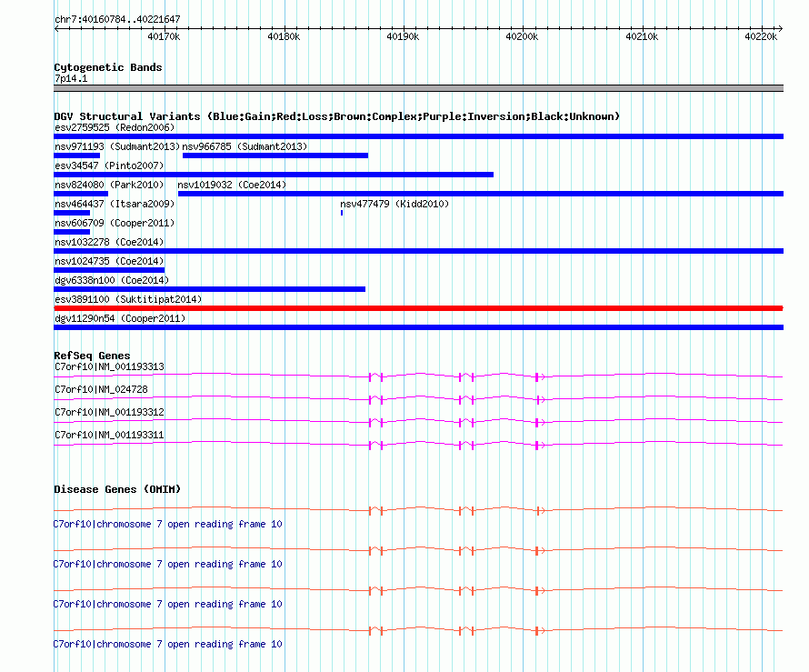Open variant dgv11290n54 (Cooper2011) label
Image resolution: width=809 pixels, height=672 pixels.
click(120, 318)
